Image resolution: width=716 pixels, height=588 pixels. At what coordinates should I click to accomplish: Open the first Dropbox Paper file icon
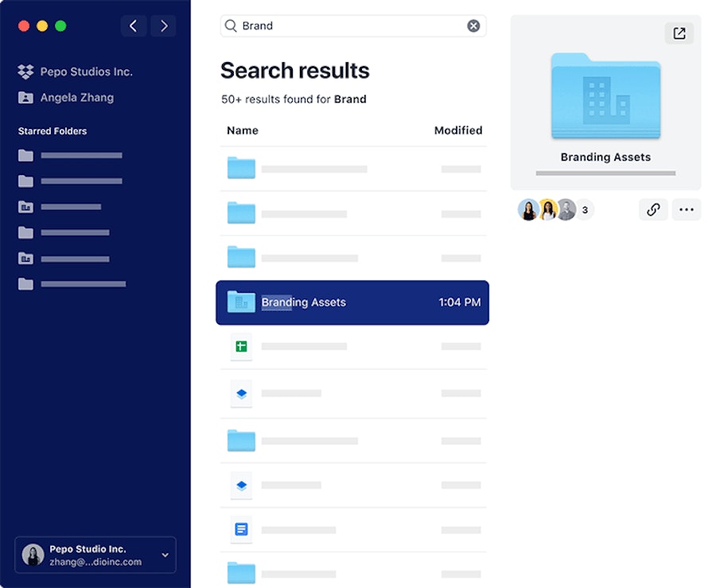point(242,394)
